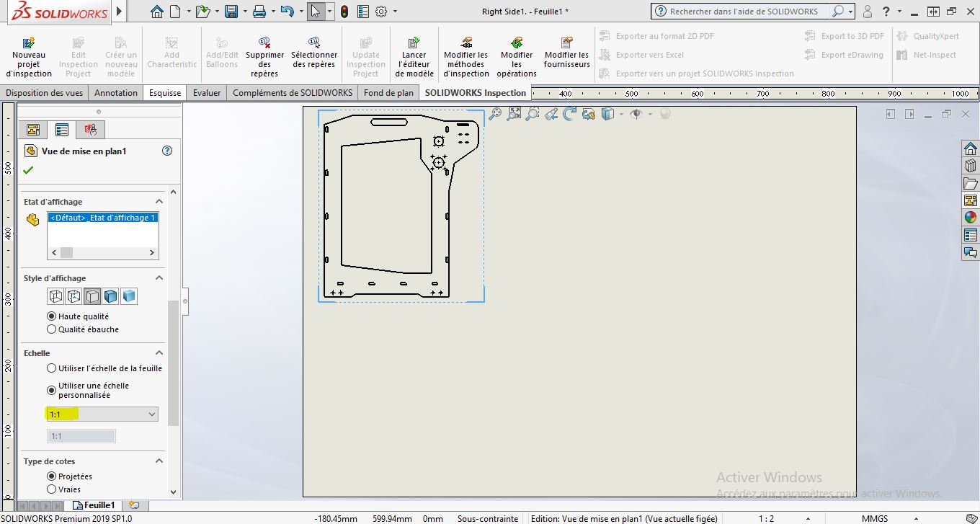The image size is (980, 524).
Task: Select Qualité ébauche radio button
Action: (x=51, y=329)
